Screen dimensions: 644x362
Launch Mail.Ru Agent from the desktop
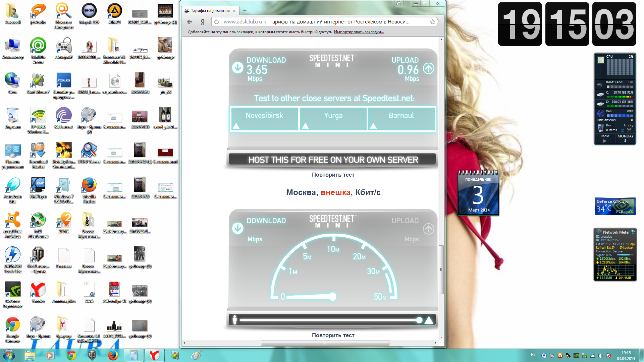click(38, 50)
